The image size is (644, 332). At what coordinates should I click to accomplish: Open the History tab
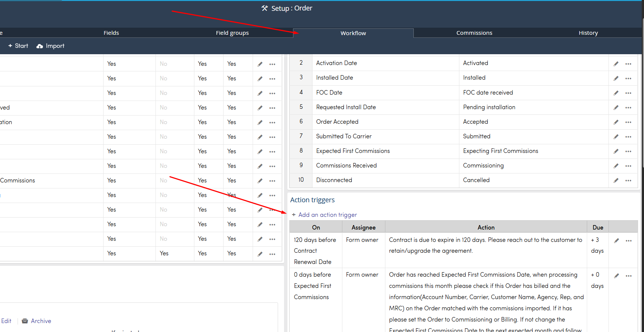pos(588,33)
